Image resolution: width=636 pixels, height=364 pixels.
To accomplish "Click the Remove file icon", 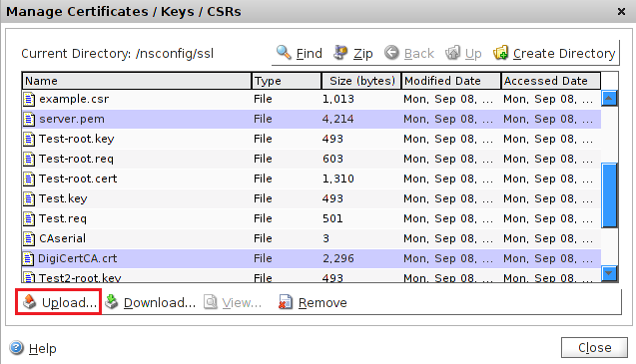I will pos(286,302).
